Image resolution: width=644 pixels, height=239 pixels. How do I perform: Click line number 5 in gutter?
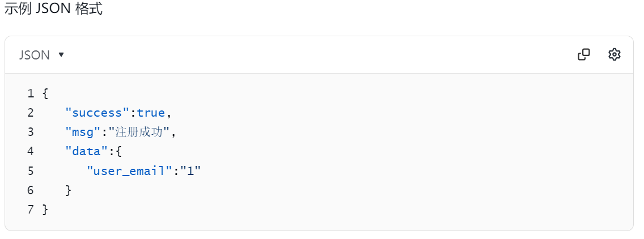[x=31, y=170]
